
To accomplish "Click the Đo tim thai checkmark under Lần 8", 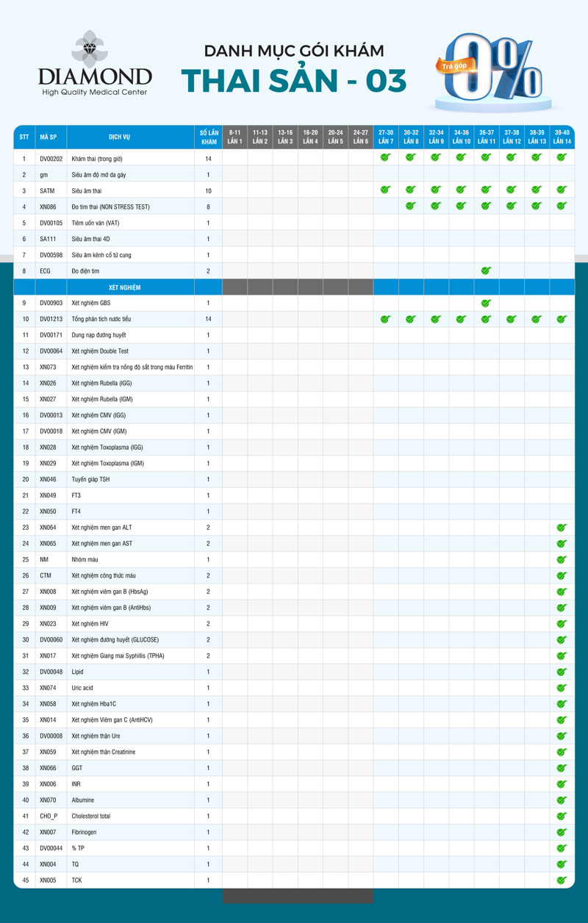I will point(411,206).
